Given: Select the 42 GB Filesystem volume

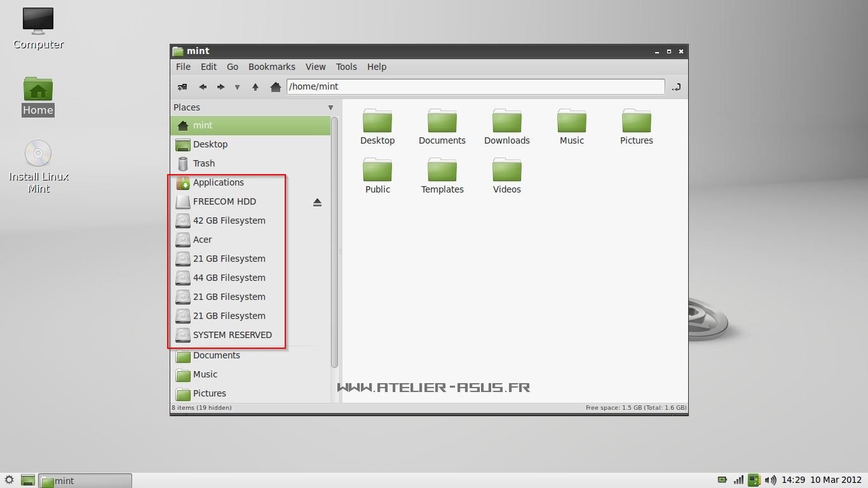Looking at the screenshot, I should (250, 220).
